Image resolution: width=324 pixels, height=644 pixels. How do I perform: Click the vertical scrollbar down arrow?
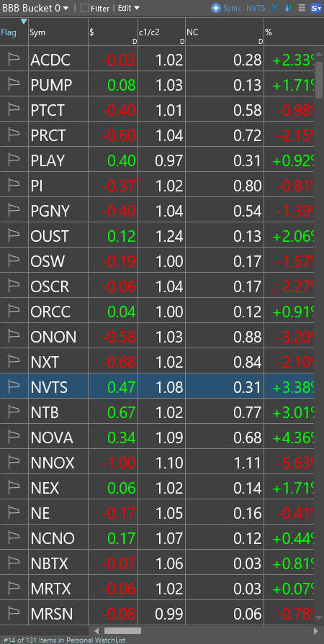coord(319,617)
